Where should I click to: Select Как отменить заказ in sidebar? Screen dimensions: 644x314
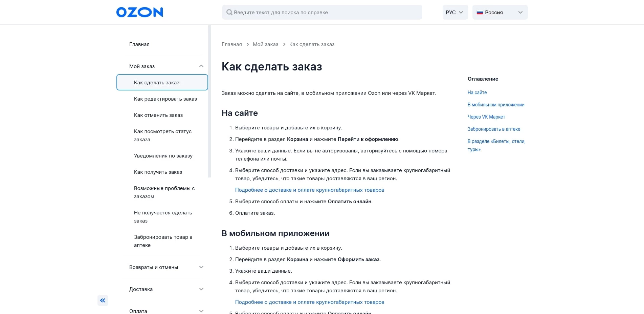[158, 115]
